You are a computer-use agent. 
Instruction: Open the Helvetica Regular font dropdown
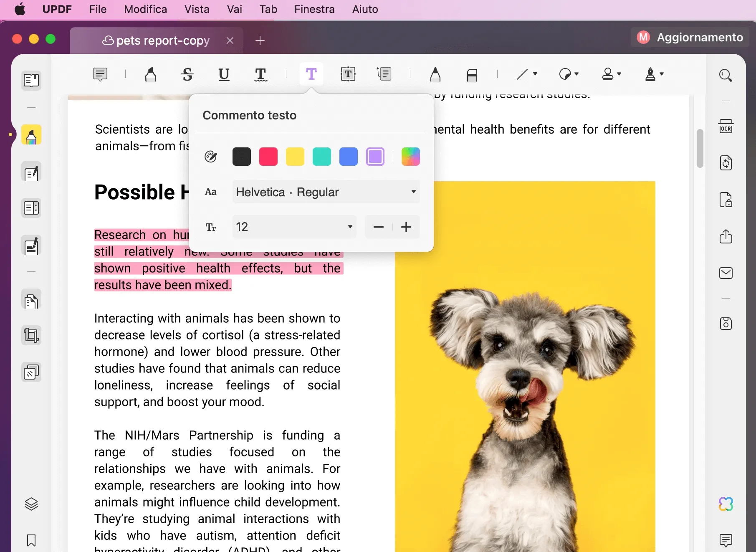(326, 192)
